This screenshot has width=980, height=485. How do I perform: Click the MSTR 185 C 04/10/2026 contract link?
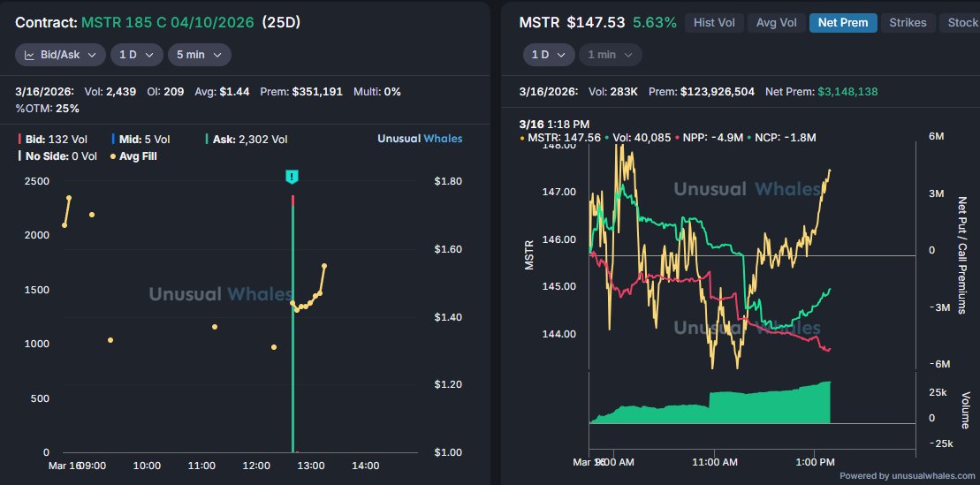tap(168, 22)
